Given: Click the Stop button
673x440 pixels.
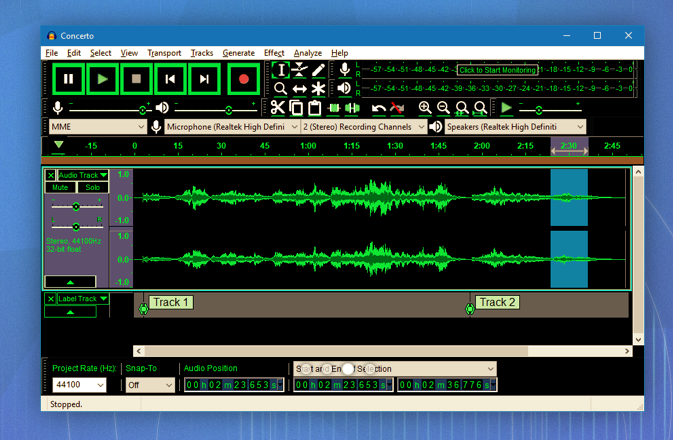Looking at the screenshot, I should (x=137, y=79).
